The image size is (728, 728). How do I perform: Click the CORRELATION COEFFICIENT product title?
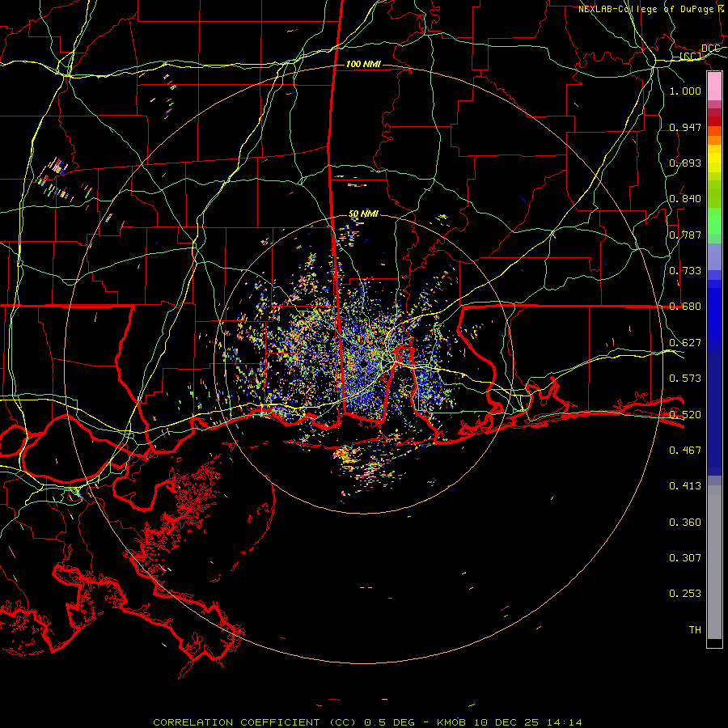pos(236,722)
